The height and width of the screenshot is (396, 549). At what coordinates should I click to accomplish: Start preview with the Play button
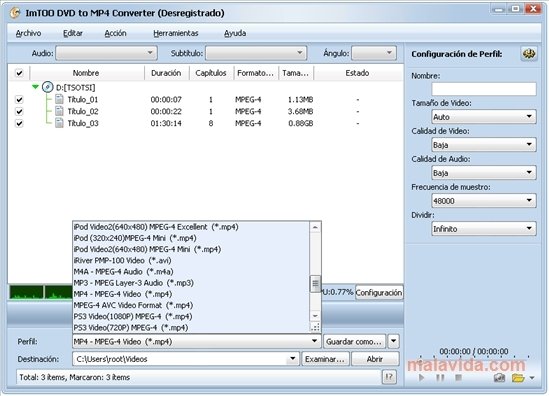tap(422, 377)
